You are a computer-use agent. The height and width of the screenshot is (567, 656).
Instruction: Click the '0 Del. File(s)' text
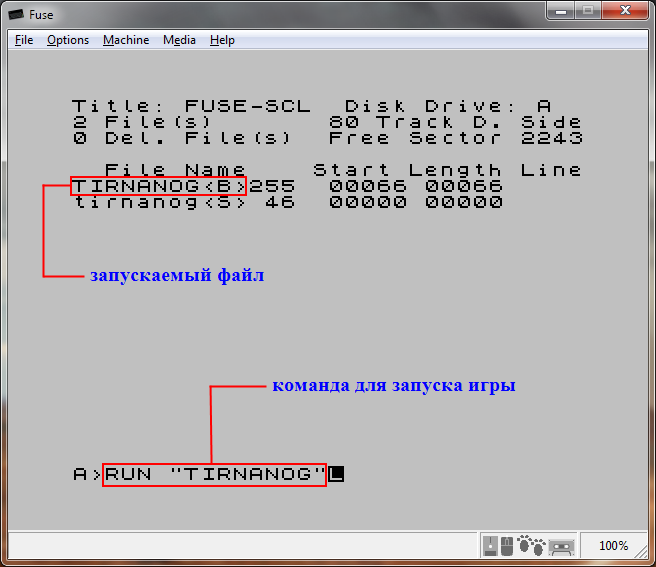[182, 138]
